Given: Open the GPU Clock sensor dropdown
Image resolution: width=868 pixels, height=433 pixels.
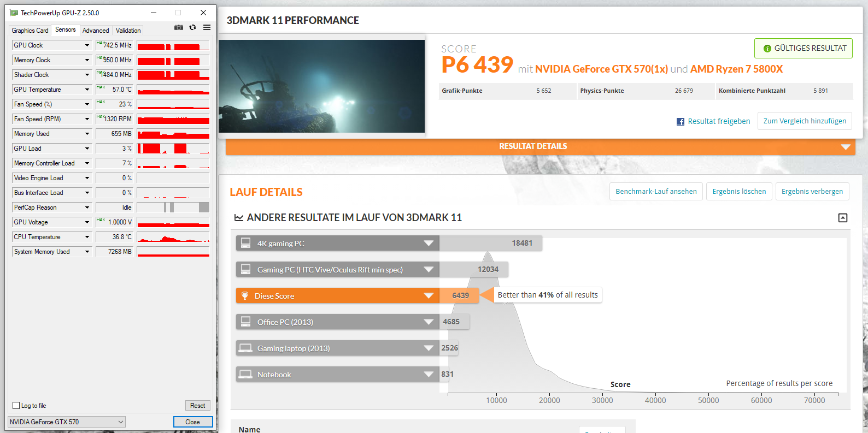Looking at the screenshot, I should click(87, 45).
